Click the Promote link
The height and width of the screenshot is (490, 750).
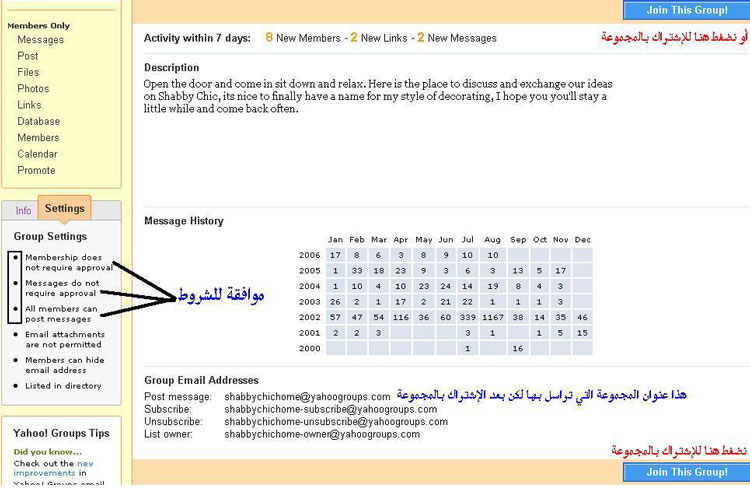[x=36, y=170]
